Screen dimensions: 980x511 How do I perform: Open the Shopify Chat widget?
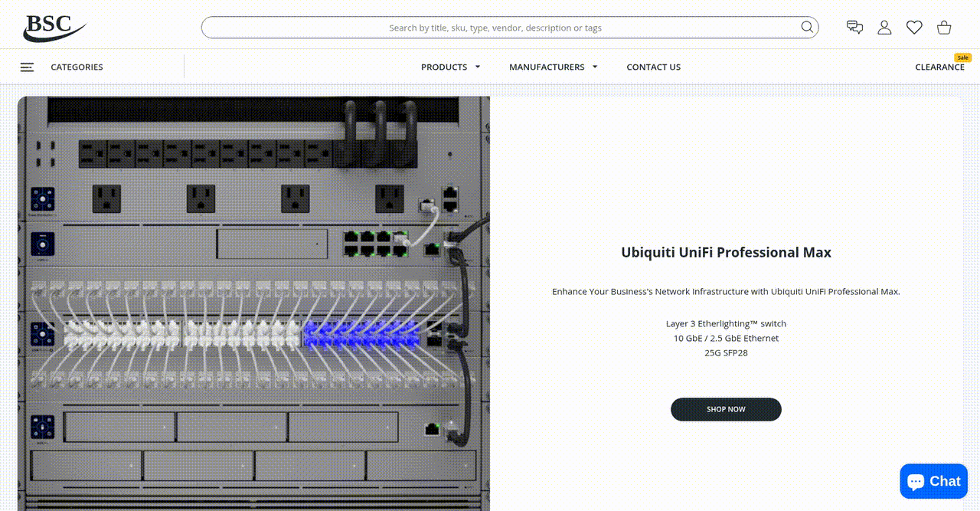pyautogui.click(x=933, y=481)
